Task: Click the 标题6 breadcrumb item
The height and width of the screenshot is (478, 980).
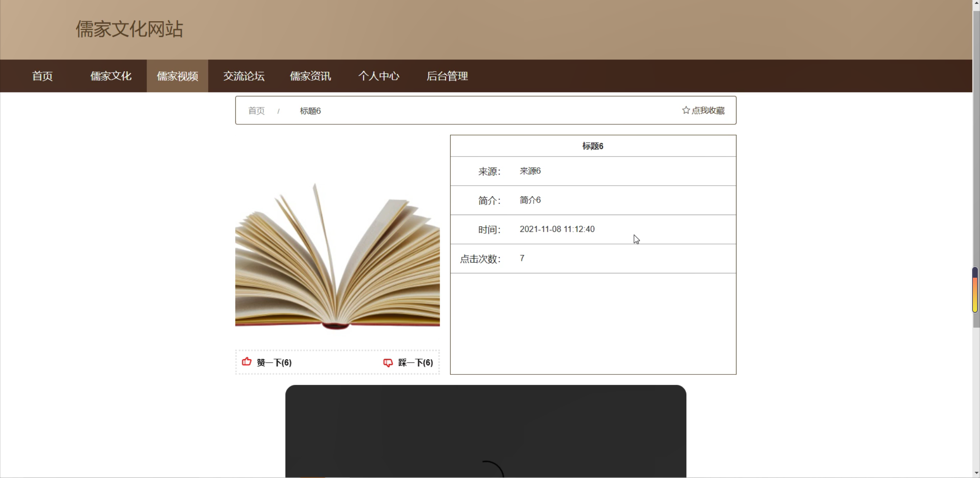Action: 310,111
